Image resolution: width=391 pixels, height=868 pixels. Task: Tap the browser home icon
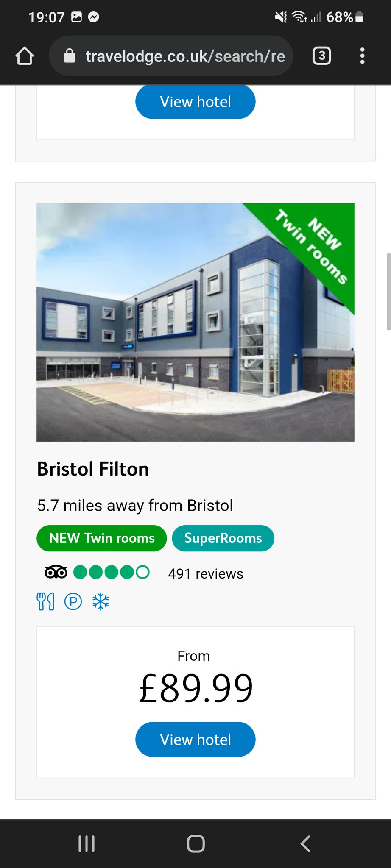(x=25, y=56)
